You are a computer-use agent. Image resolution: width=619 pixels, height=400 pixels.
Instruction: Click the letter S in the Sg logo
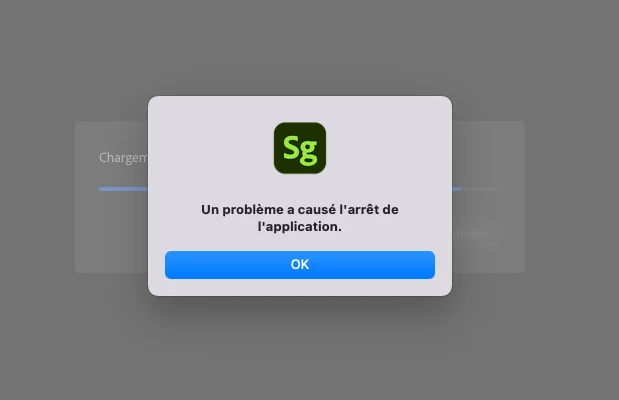click(291, 147)
